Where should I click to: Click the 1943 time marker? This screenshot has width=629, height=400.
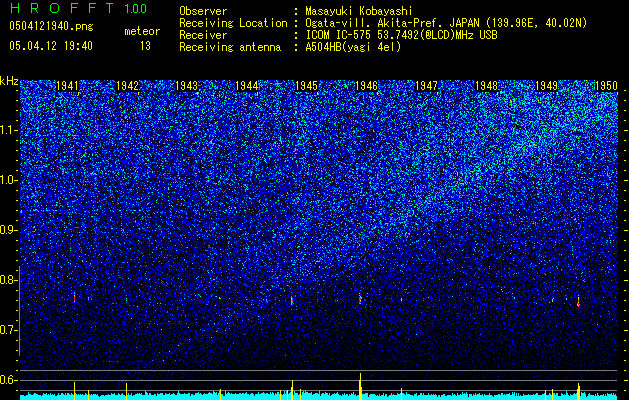click(187, 86)
